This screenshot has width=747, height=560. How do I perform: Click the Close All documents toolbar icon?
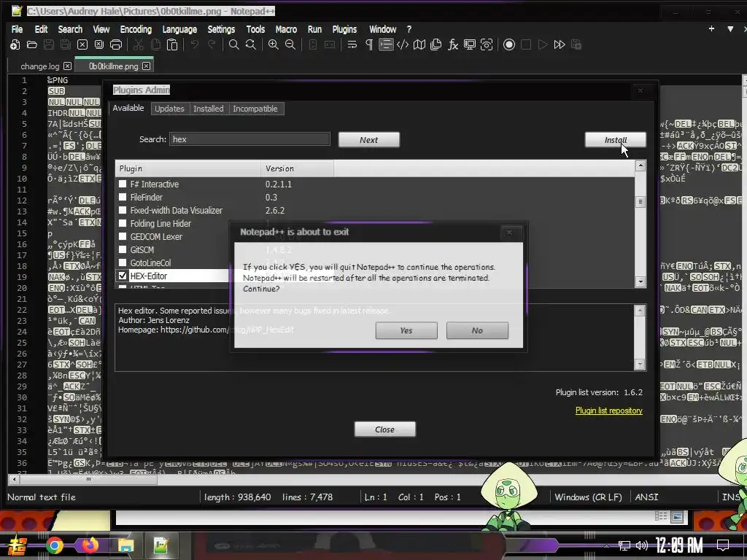click(x=99, y=44)
